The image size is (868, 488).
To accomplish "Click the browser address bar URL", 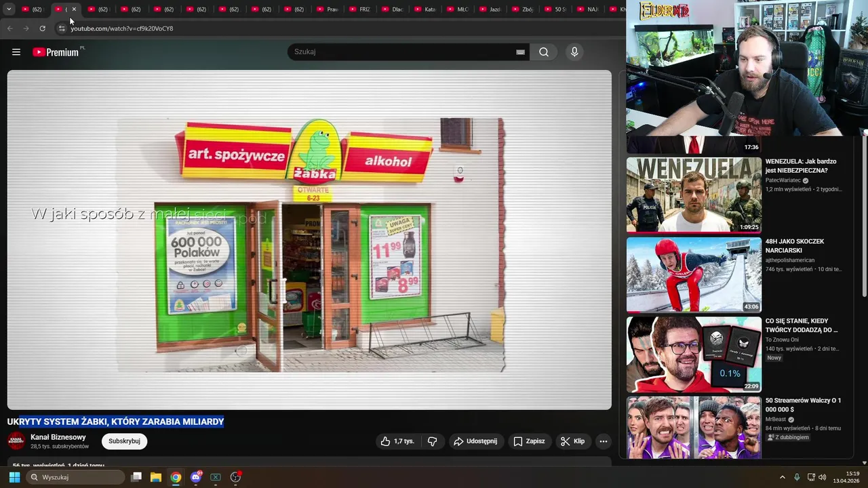I will (x=122, y=28).
